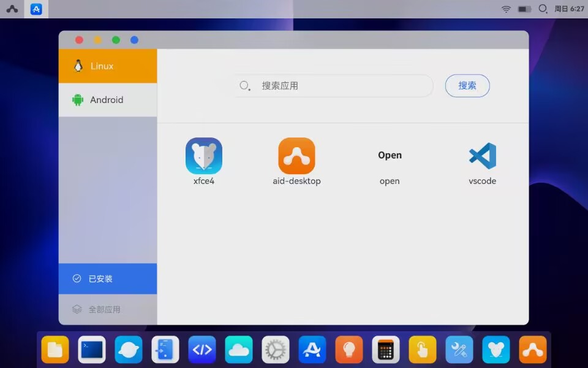Screen dimensions: 588x368
Task: Launch the Open app entry
Action: [390, 155]
